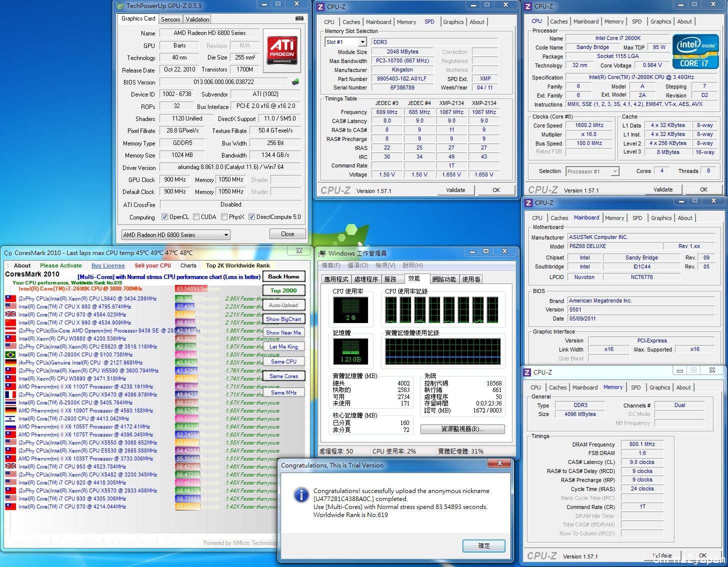Open the AMD Radeon HD 6800 Series dropdown
This screenshot has width=728, height=567.
(x=176, y=234)
